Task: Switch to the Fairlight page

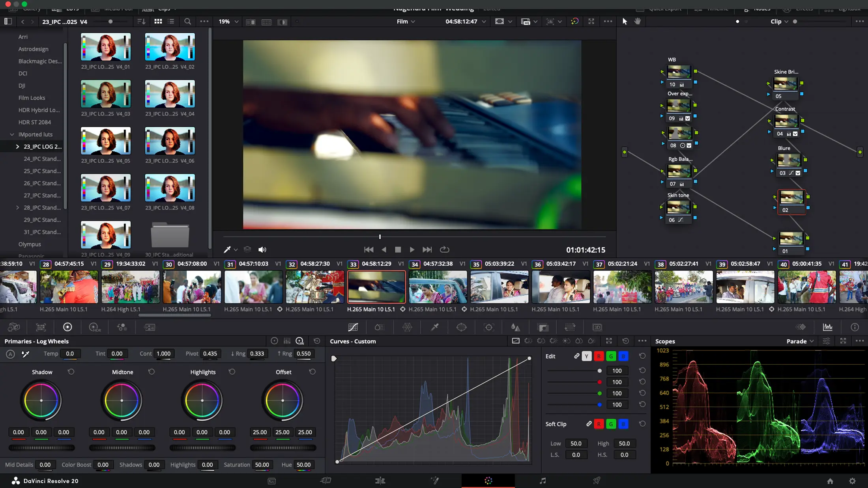Action: coord(543,481)
